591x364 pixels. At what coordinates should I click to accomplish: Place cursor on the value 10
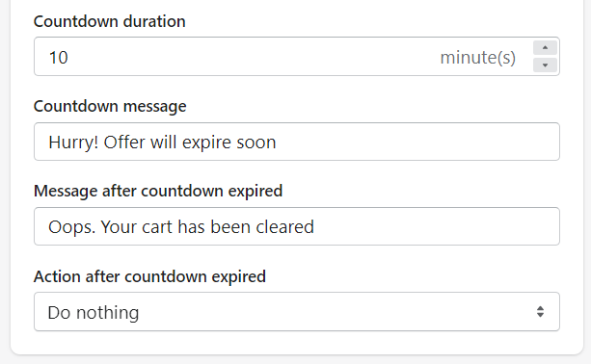[x=59, y=58]
